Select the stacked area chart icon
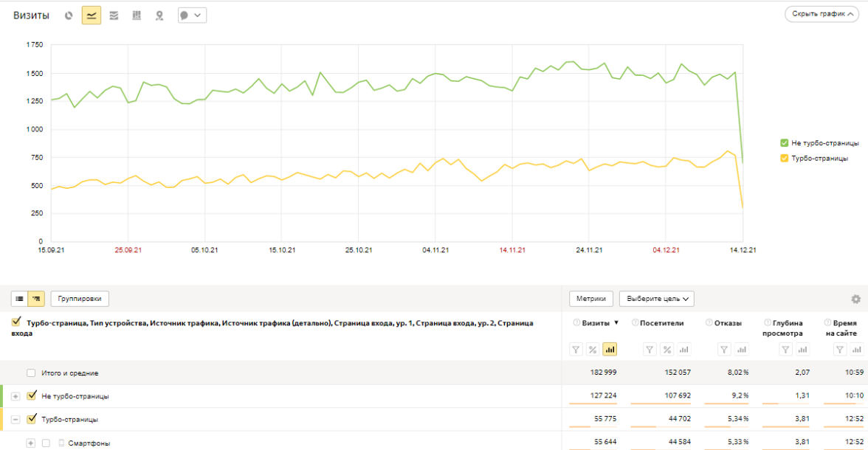The width and height of the screenshot is (868, 450). pos(114,15)
